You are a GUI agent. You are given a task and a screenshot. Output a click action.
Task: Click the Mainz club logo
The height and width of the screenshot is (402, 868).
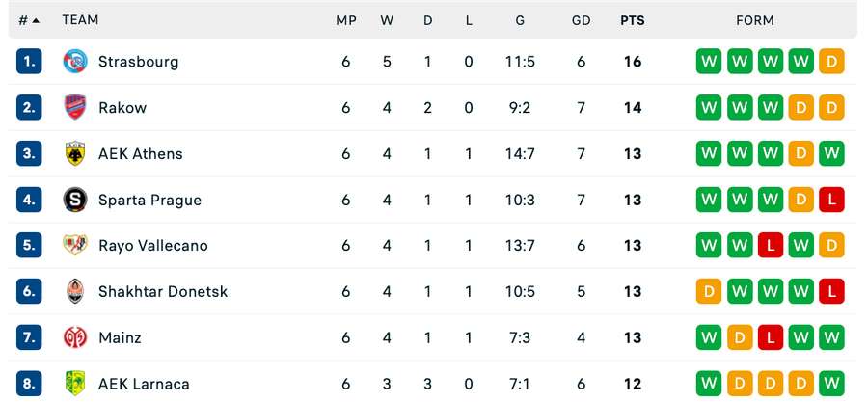[x=75, y=337]
